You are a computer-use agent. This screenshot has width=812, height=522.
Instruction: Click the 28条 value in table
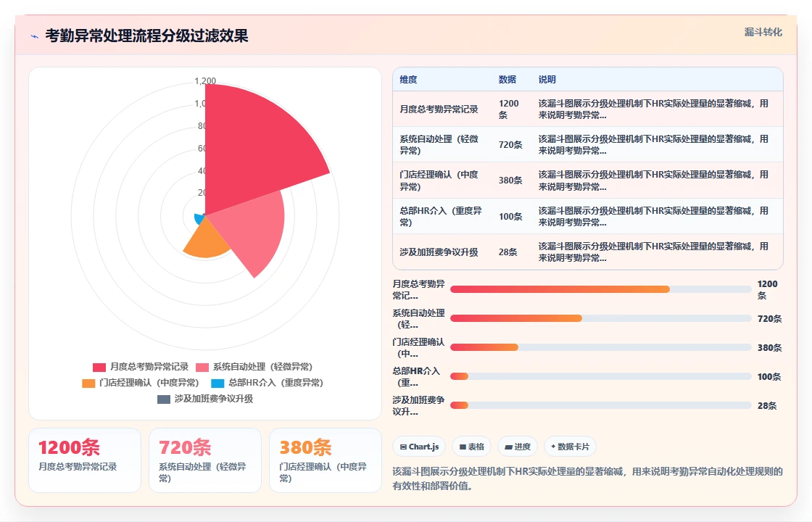click(508, 252)
